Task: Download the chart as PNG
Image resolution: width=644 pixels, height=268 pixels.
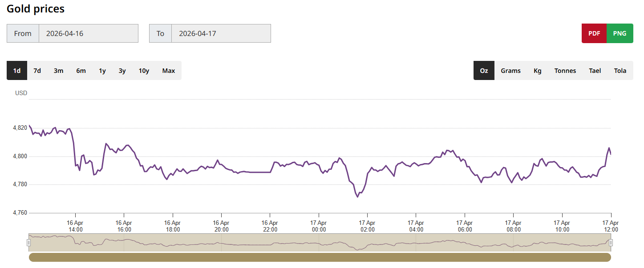Action: (620, 33)
